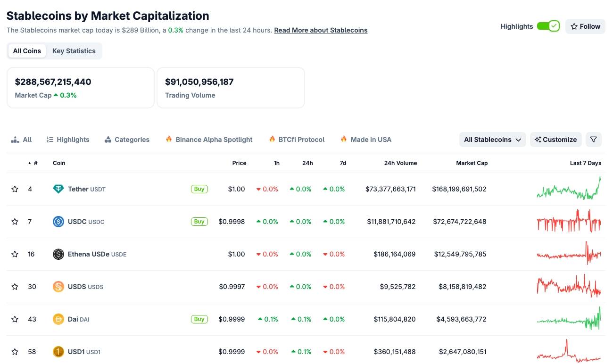Select the Highlights filter tab
This screenshot has height=364, width=613.
[x=68, y=140]
